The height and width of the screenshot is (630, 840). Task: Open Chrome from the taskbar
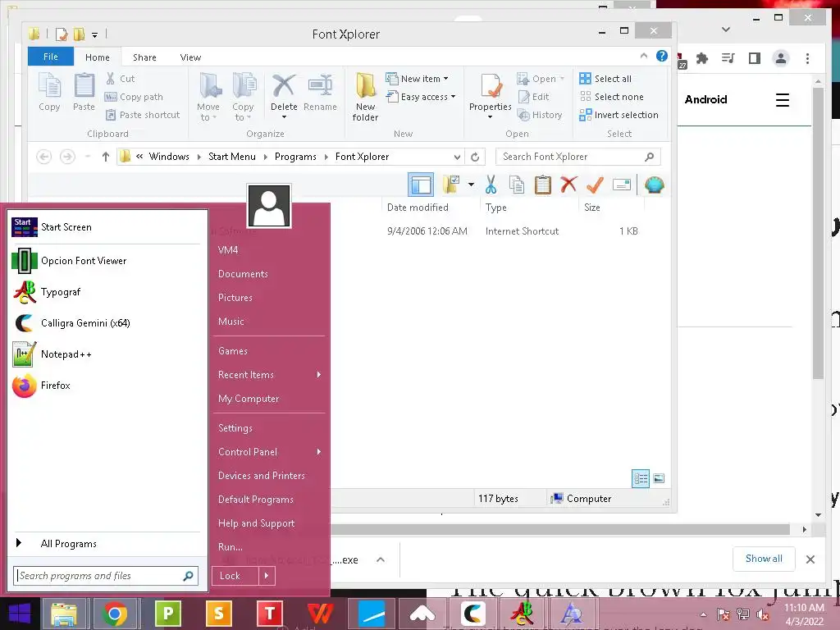coord(114,614)
